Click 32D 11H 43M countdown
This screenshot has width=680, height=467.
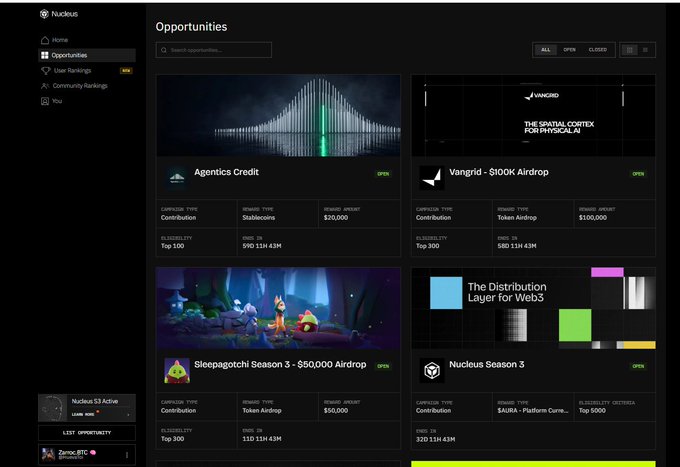pos(435,439)
